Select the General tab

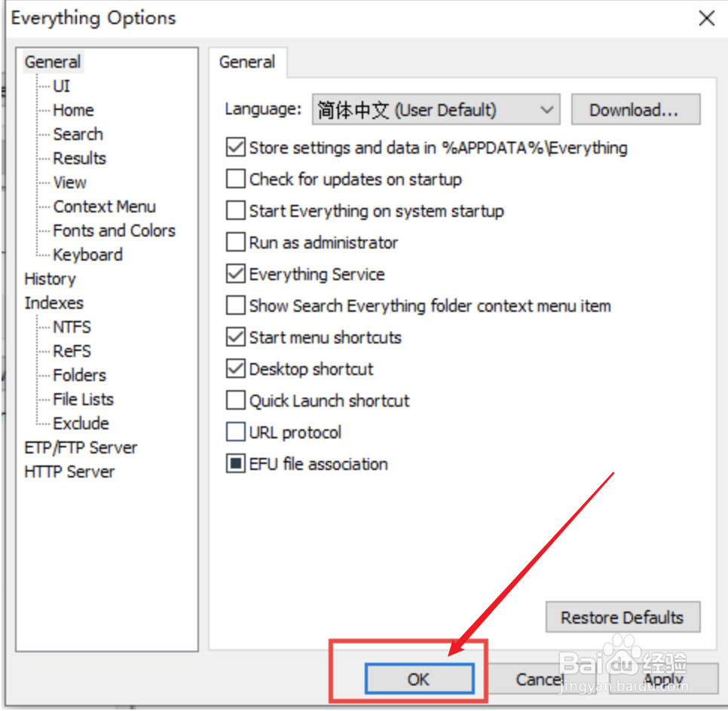coord(247,63)
